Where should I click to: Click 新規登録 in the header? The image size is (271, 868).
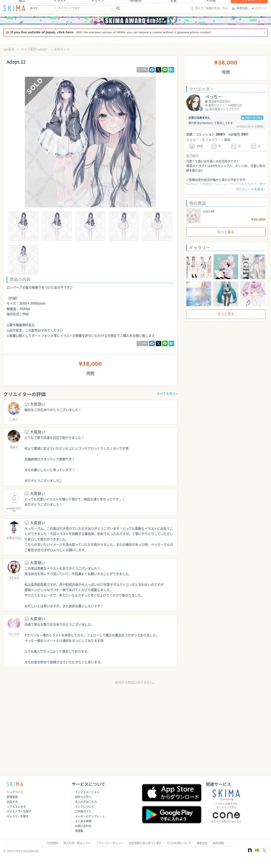pos(240,8)
